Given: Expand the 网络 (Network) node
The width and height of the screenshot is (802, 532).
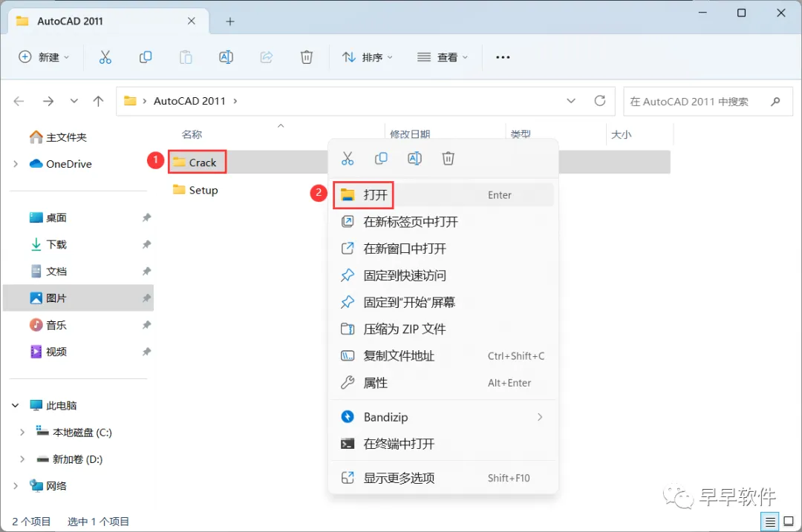Looking at the screenshot, I should (16, 485).
